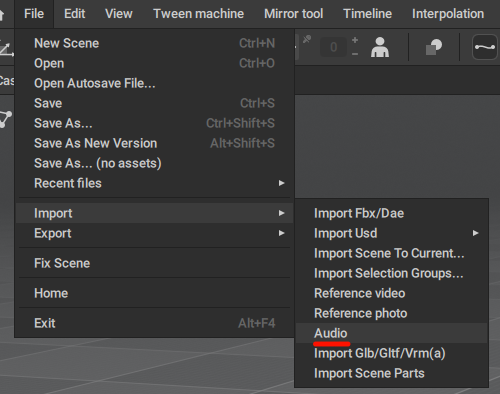Open the Mirror tool menu
The image size is (500, 394).
[x=294, y=14]
